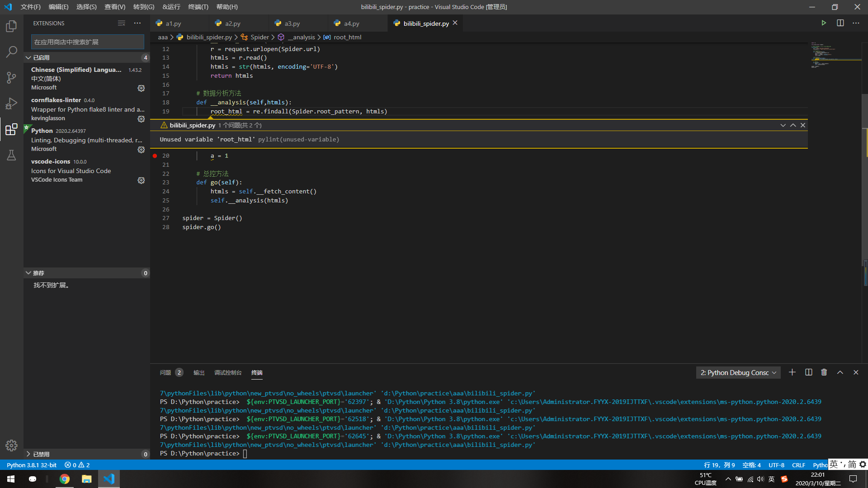Close the terminal panel

(856, 372)
